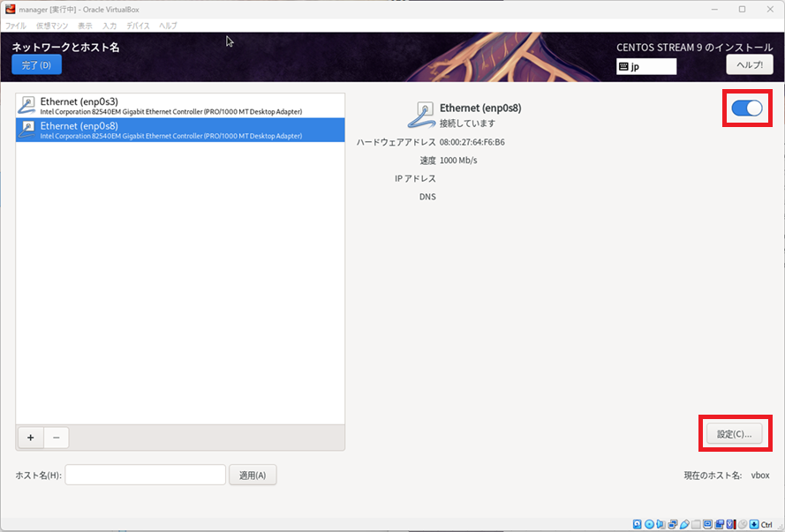Screen dimensions: 785x532
Task: Open the 入力 menu
Action: point(109,26)
